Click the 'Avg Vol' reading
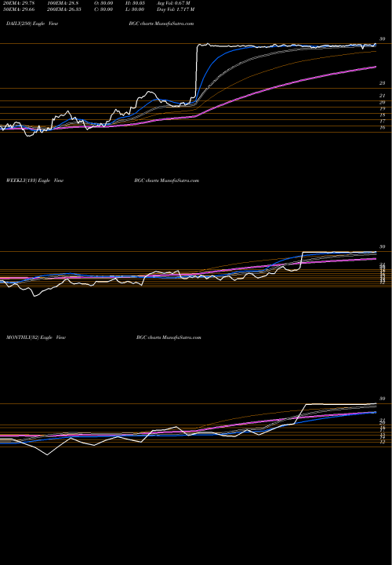The height and width of the screenshot is (565, 392). coord(173,3)
